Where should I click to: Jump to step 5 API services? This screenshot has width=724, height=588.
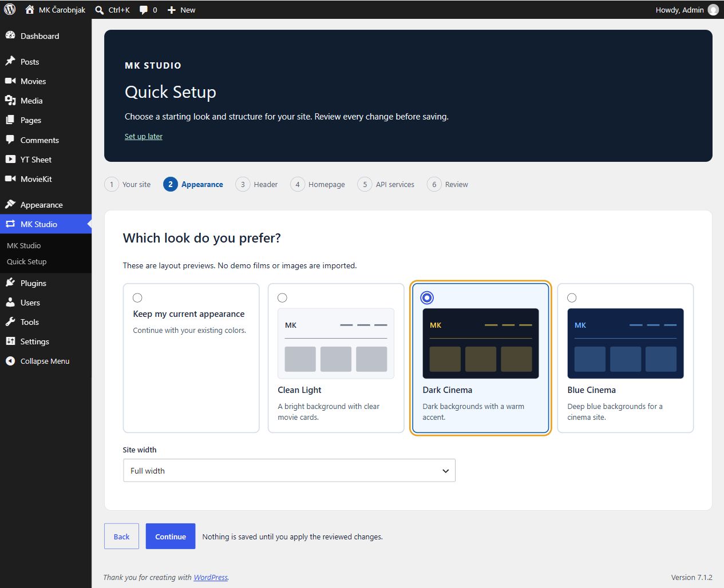pyautogui.click(x=386, y=184)
